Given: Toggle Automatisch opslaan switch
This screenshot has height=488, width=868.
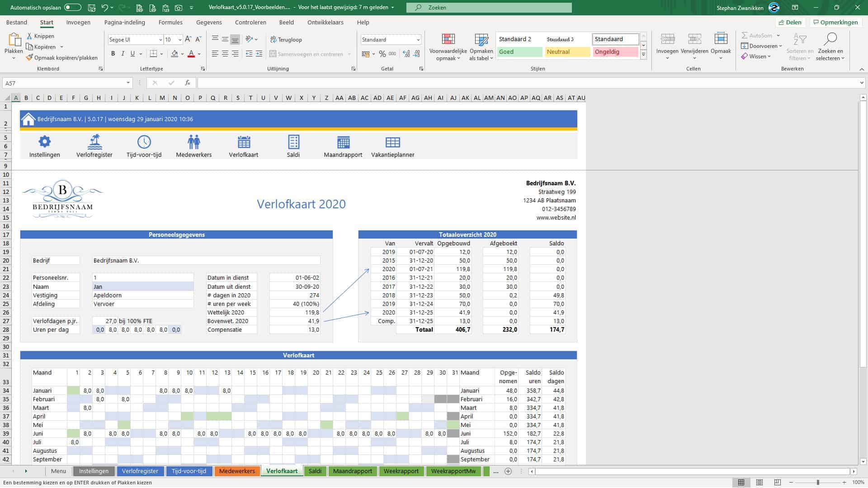Looking at the screenshot, I should pos(72,8).
